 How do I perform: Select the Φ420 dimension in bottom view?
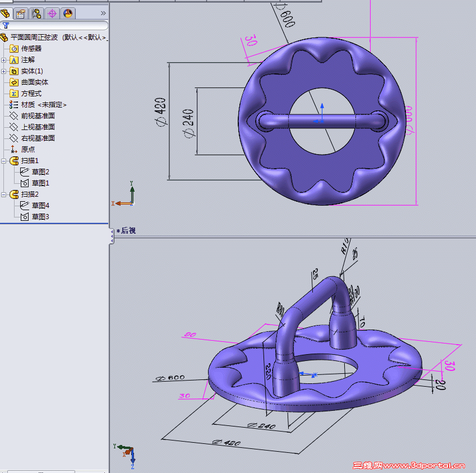tap(227, 443)
